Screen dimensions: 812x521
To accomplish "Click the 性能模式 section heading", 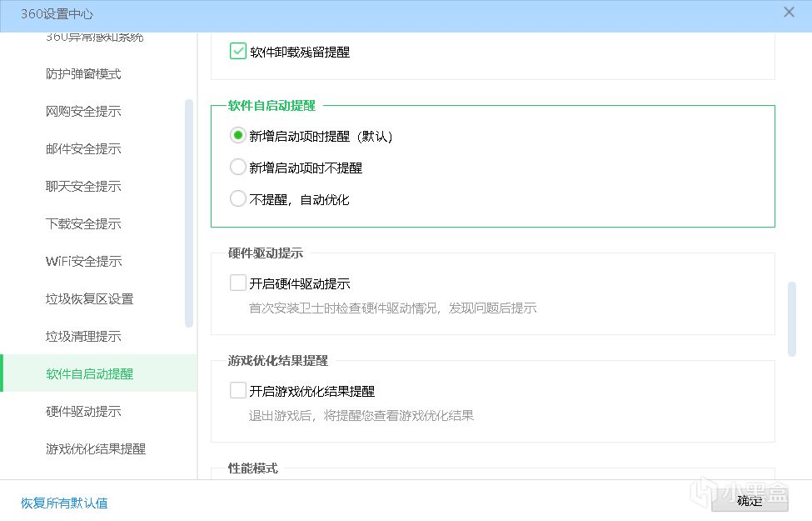I will [252, 468].
